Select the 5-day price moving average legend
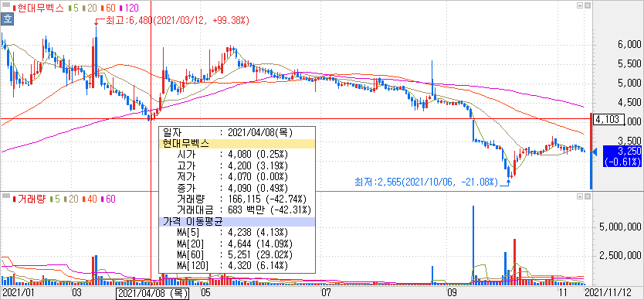The width and height of the screenshot is (644, 300). coord(73,8)
